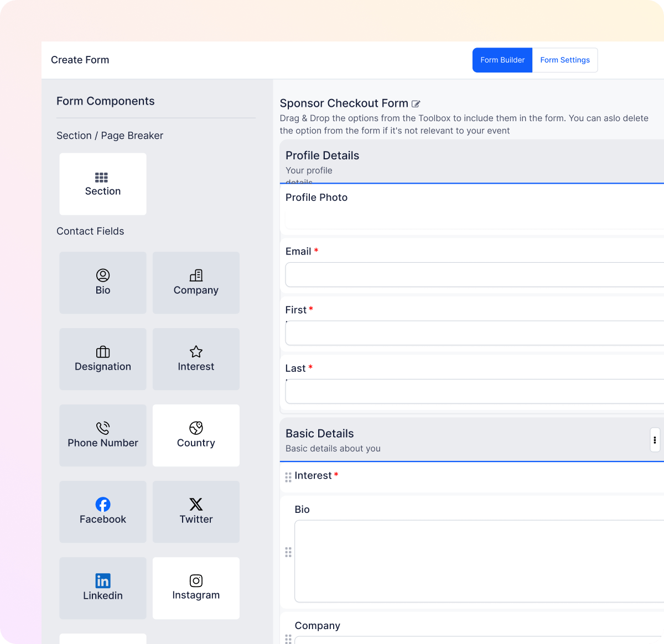Open the Basic Details three-dot menu
The height and width of the screenshot is (644, 664).
tap(655, 440)
